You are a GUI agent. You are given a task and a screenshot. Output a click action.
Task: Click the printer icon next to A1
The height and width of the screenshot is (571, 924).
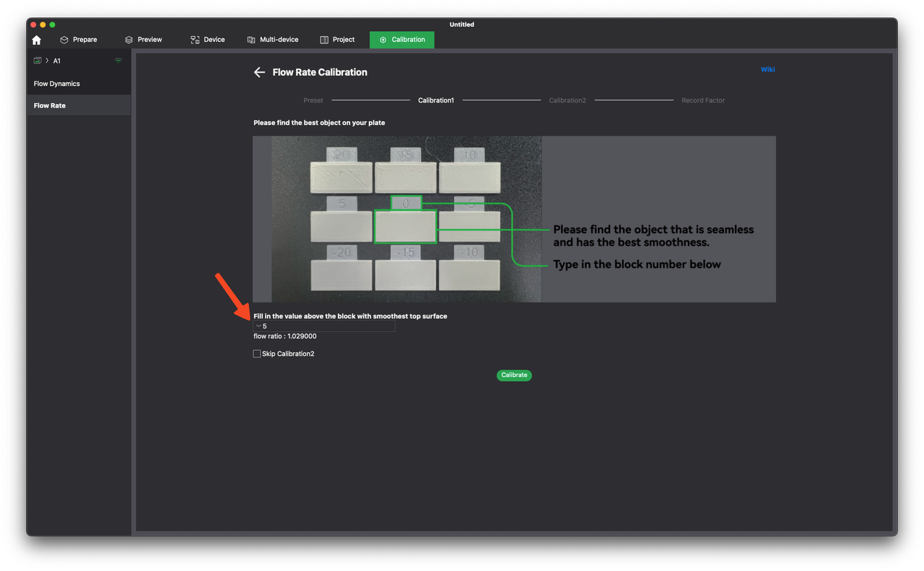tap(38, 61)
